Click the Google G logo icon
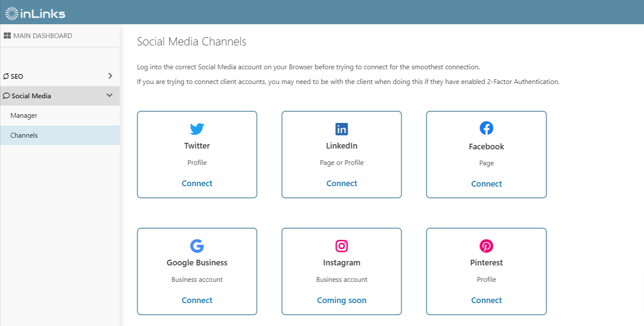Viewport: 644px width, 326px height. (197, 246)
